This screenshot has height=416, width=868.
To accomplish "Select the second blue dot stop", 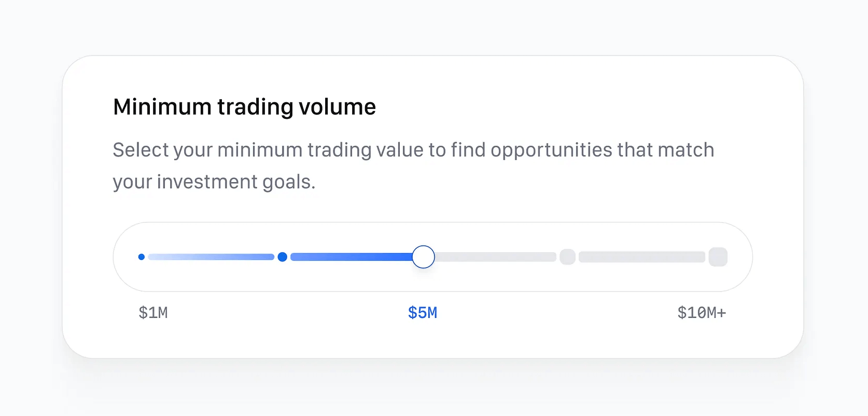I will [283, 257].
